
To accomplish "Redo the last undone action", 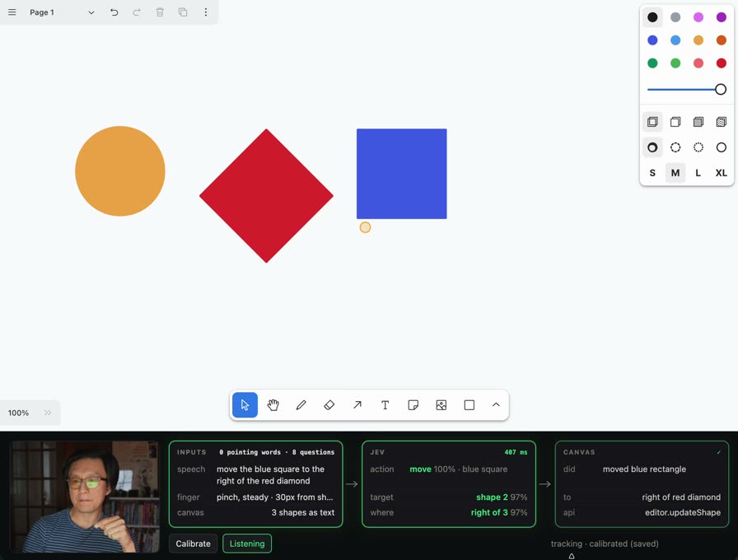I will point(137,12).
